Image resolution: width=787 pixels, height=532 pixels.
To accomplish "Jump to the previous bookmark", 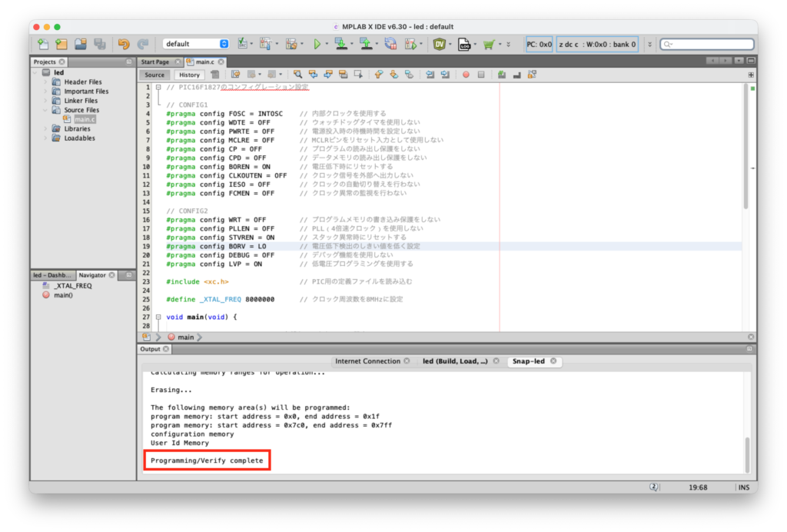I will pos(379,75).
